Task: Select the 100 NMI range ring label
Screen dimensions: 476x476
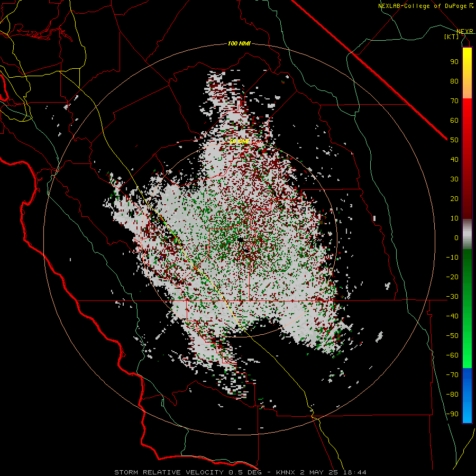Action: (x=239, y=44)
